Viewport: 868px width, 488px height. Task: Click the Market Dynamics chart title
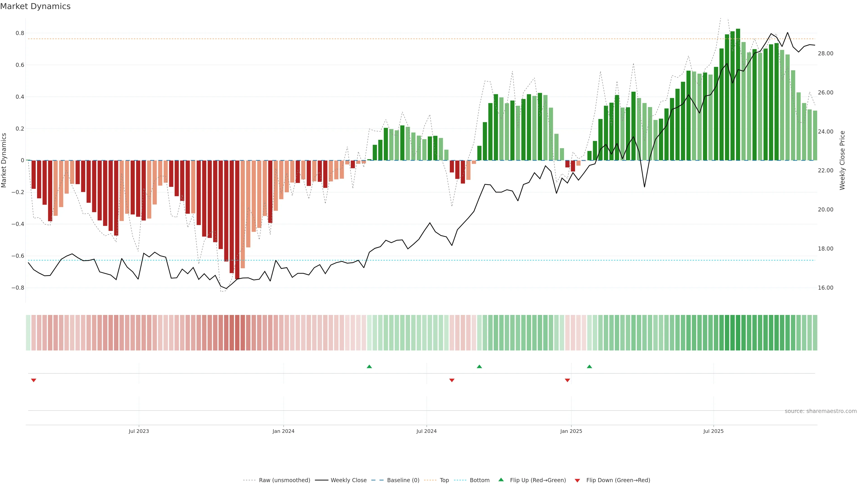[x=35, y=6]
